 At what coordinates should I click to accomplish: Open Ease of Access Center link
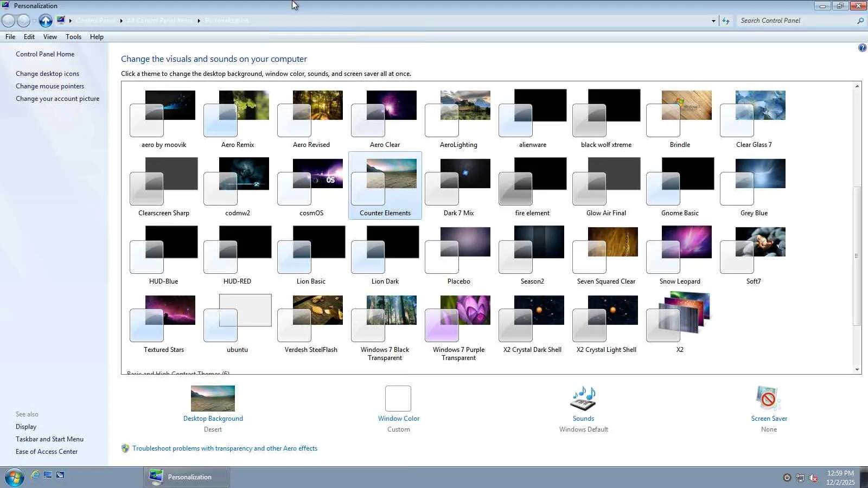pos(47,452)
